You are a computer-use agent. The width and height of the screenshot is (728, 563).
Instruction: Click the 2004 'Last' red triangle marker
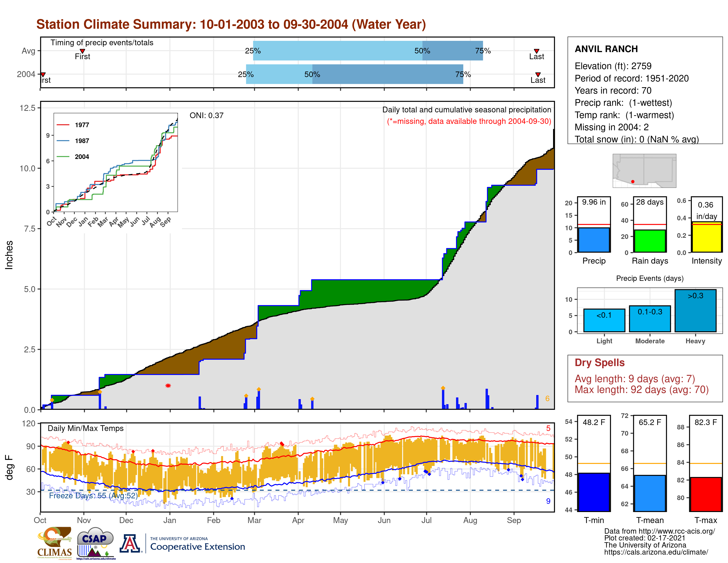(x=538, y=74)
